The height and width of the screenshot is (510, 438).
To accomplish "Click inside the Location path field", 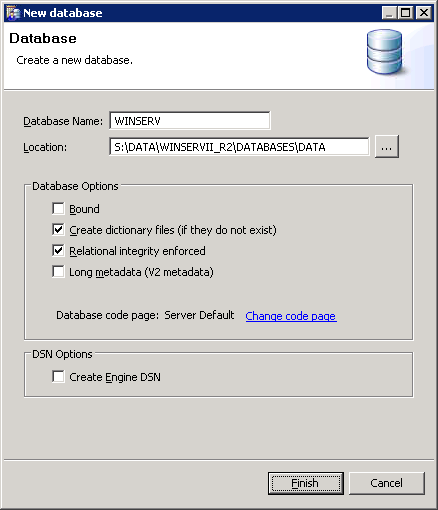I will [239, 147].
